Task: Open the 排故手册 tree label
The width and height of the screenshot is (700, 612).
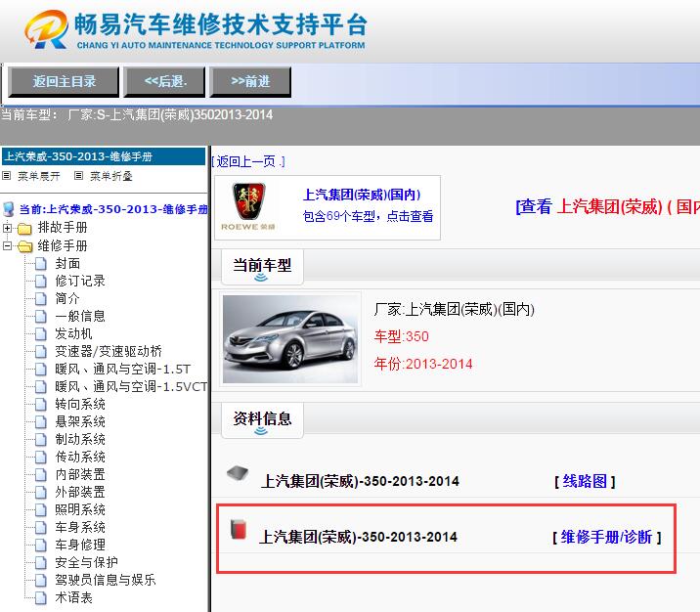Action: [x=62, y=227]
